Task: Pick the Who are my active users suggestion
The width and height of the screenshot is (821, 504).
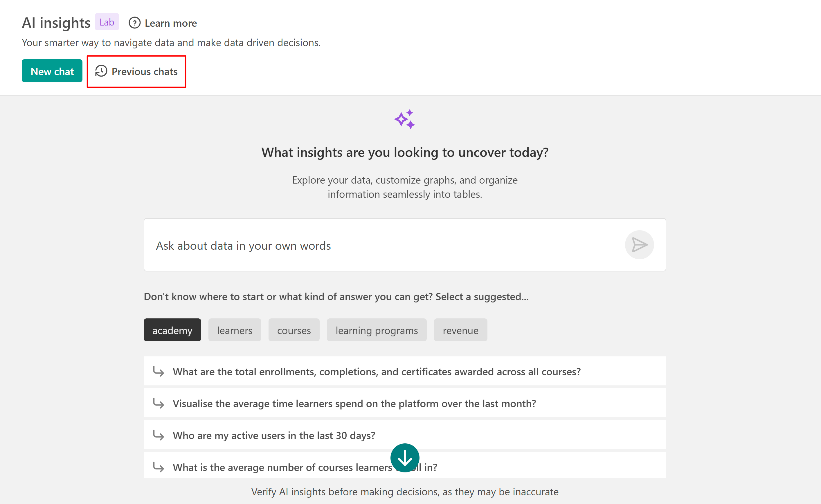Action: [x=273, y=435]
